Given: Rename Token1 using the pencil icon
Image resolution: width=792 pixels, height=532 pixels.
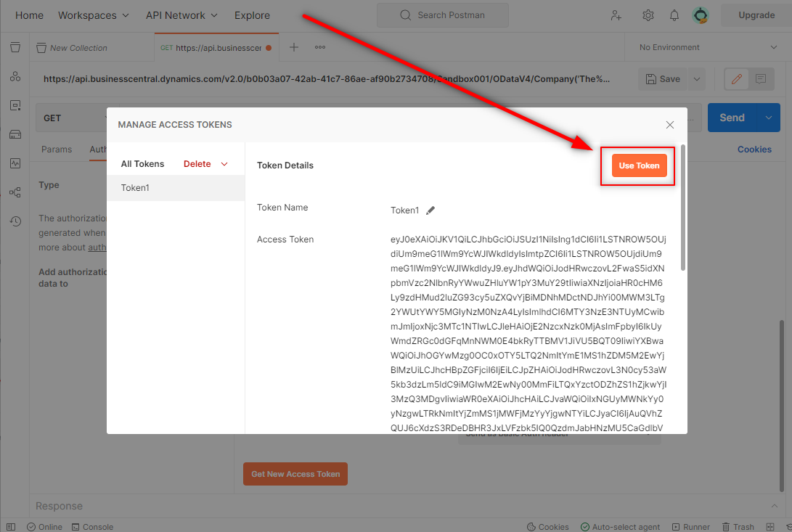Looking at the screenshot, I should (x=431, y=210).
